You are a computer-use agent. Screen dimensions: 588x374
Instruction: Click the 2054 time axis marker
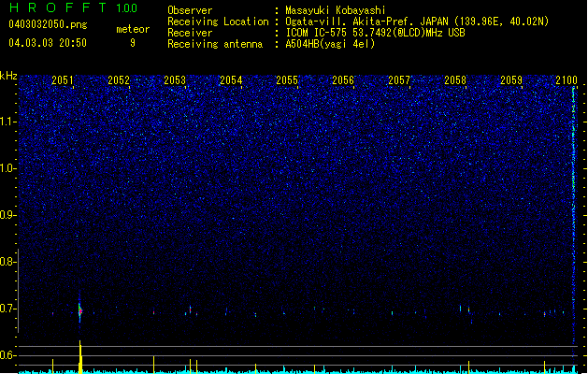pyautogui.click(x=231, y=79)
